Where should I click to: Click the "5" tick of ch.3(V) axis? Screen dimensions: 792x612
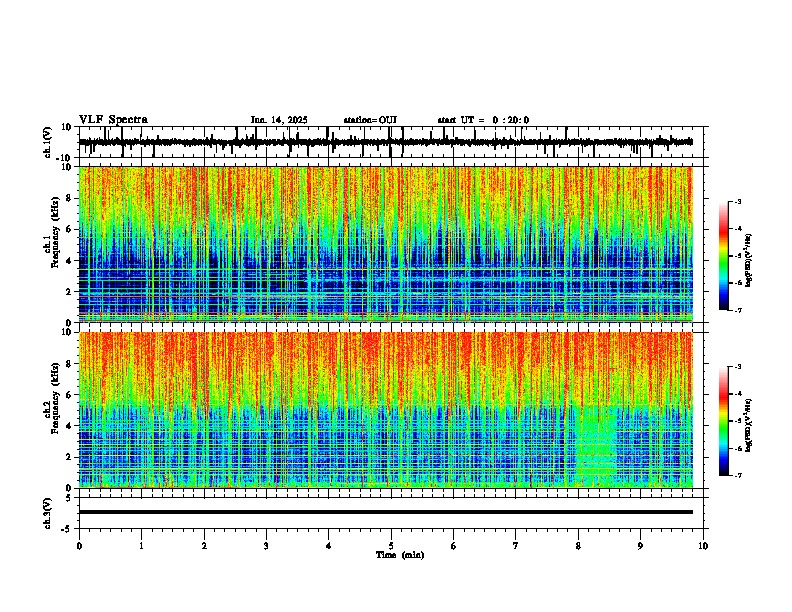pos(69,498)
